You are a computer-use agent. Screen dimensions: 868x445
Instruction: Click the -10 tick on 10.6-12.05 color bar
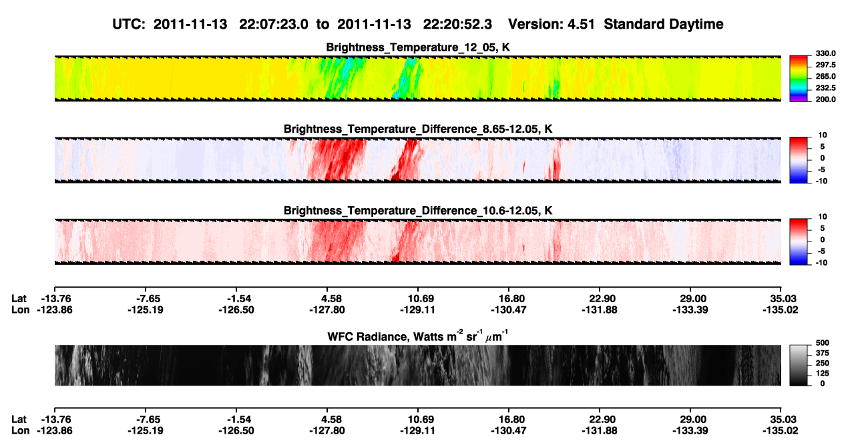[x=822, y=262]
